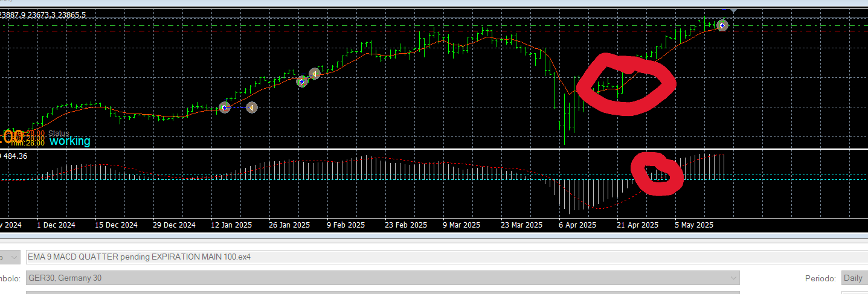
Task: Click the chevron of the GER30 symbol combo box
Action: (733, 278)
